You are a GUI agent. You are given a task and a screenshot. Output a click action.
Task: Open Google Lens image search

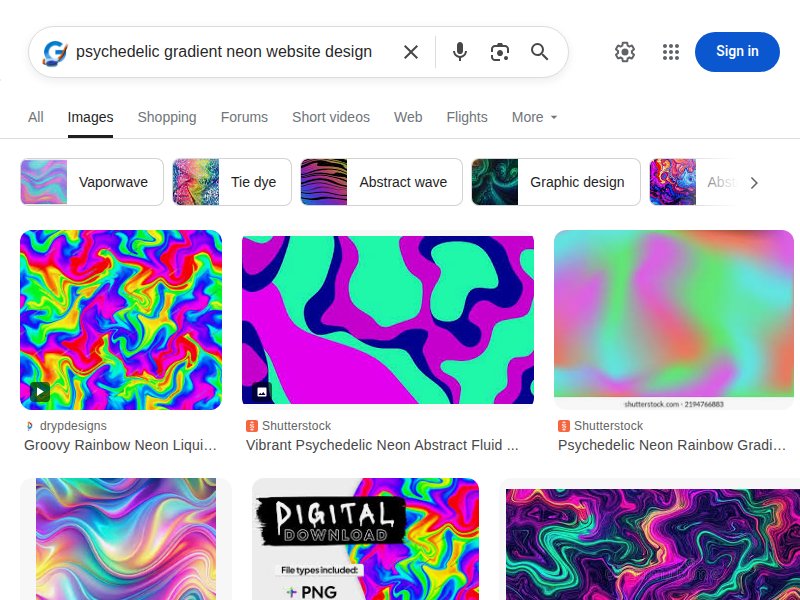pyautogui.click(x=500, y=52)
